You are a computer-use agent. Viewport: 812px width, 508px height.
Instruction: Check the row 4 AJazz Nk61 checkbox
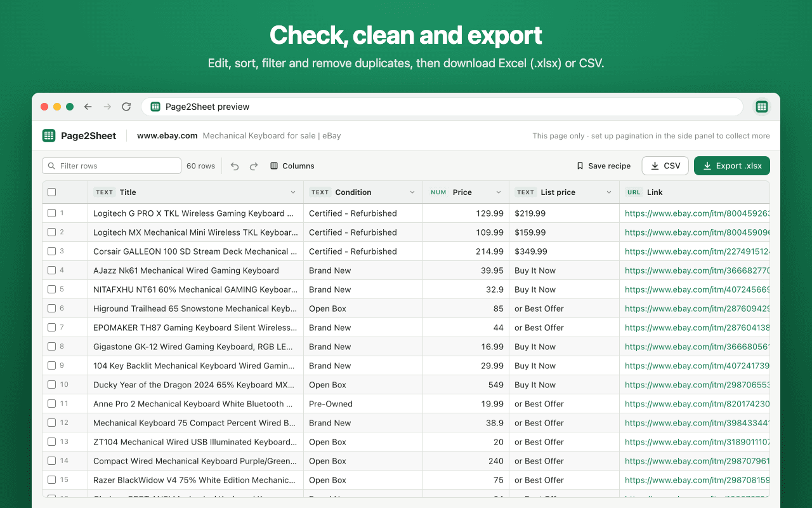52,271
